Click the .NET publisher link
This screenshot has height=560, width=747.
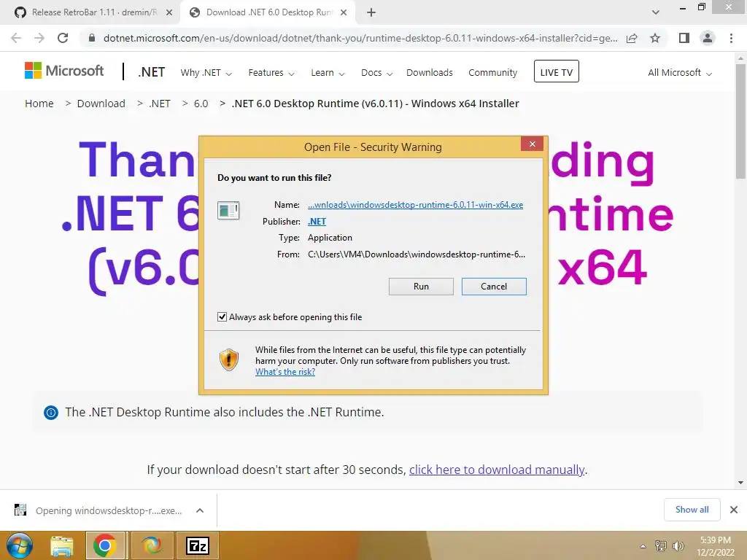317,222
